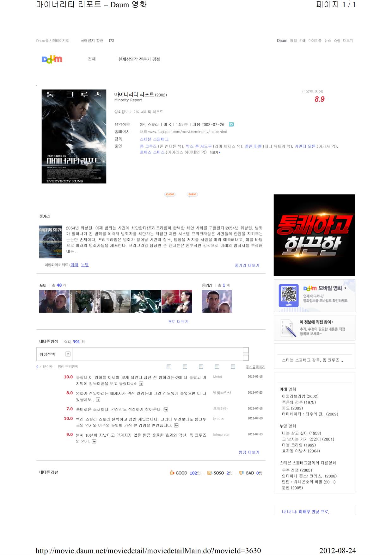Viewport: 392px width, 555px height.
Task: Click the 영화정보 breadcrumb link
Action: [121, 112]
